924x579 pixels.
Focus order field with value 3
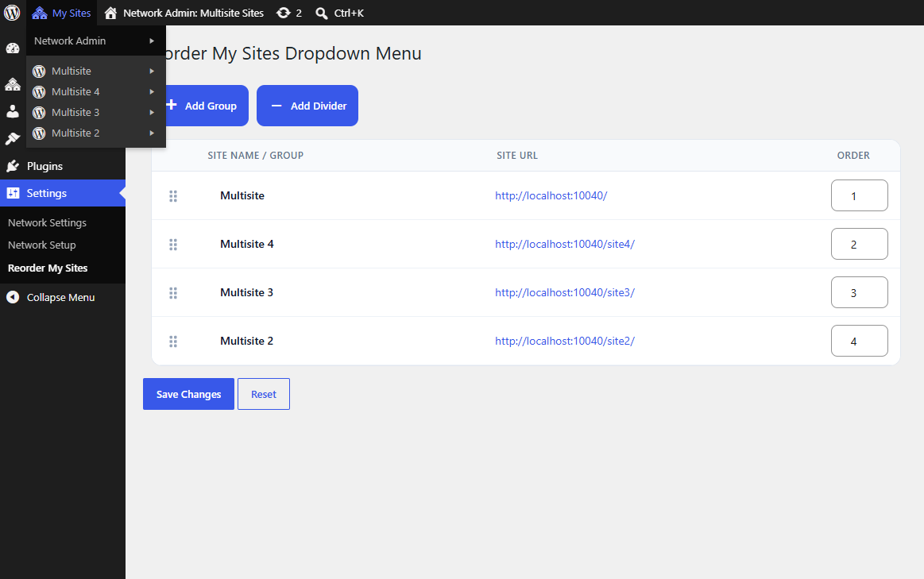click(x=859, y=292)
